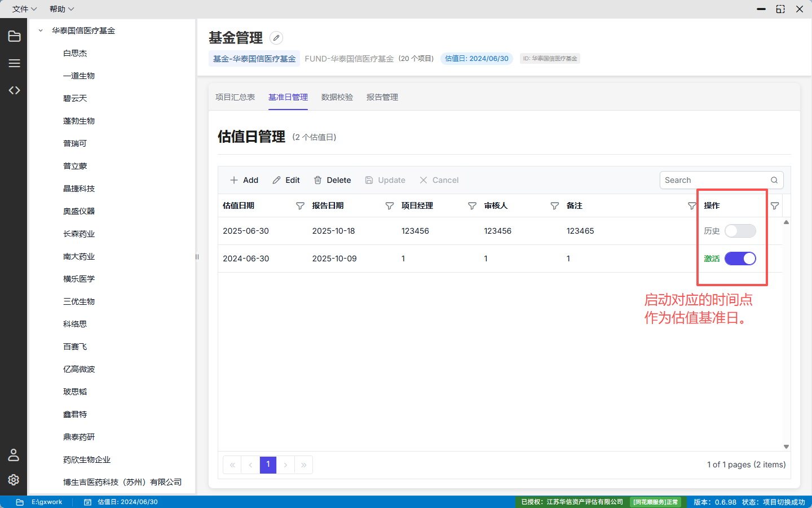The image size is (812, 508).
Task: Click the Delete button
Action: pos(332,180)
